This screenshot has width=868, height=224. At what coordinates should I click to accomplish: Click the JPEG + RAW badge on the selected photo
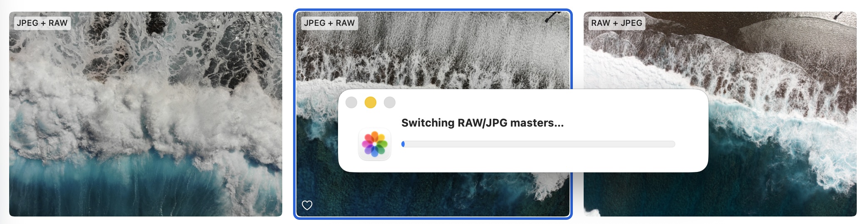(329, 23)
